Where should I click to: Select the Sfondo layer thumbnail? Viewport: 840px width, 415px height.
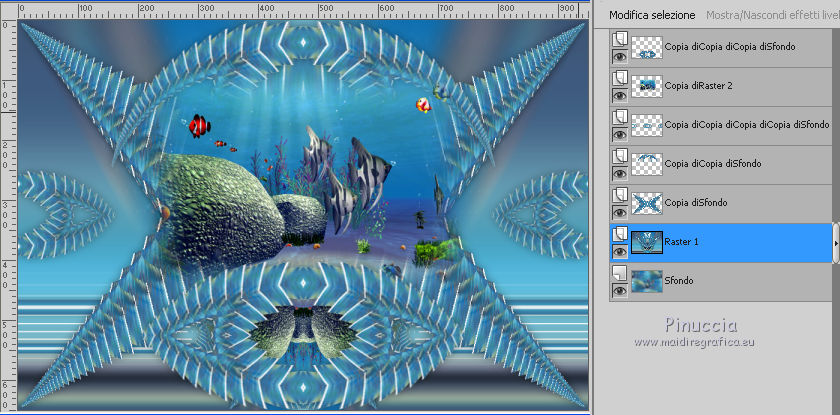tap(647, 281)
